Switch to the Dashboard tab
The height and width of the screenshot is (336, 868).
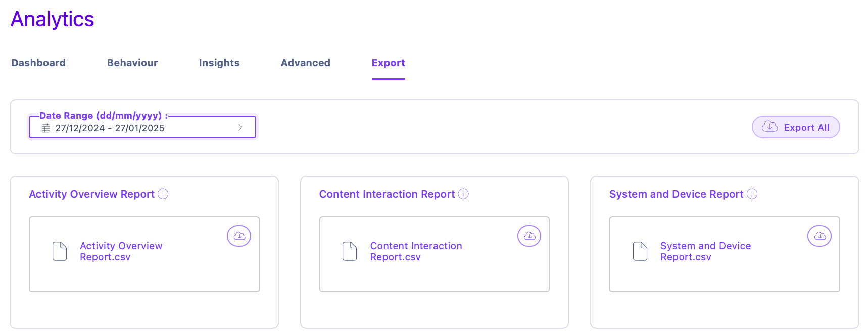(x=38, y=63)
